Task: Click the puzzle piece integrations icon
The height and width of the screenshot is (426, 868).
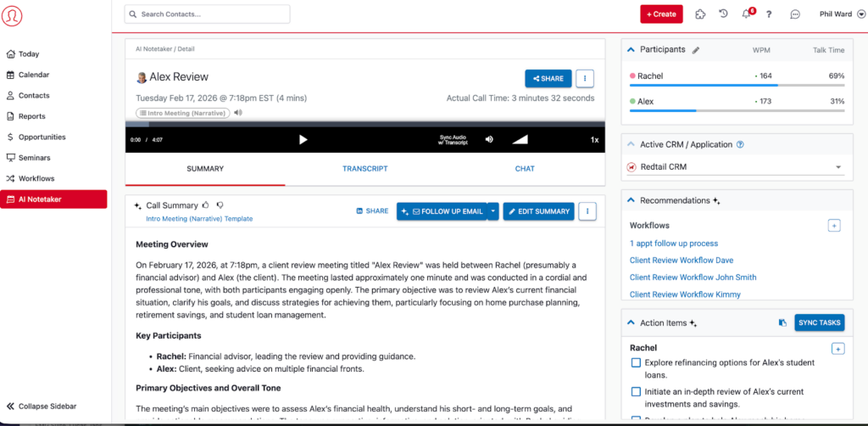Action: (x=700, y=14)
